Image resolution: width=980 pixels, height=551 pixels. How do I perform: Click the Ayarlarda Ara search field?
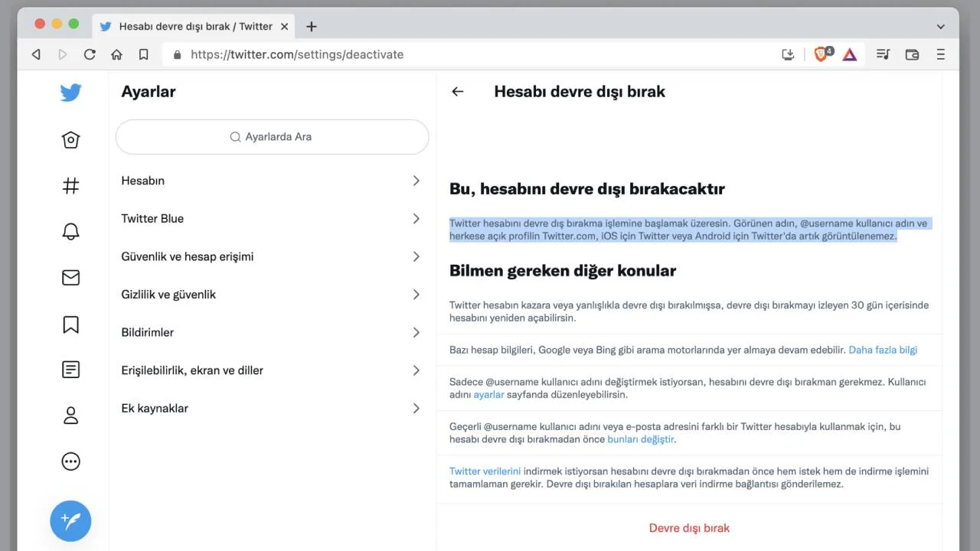tap(272, 137)
